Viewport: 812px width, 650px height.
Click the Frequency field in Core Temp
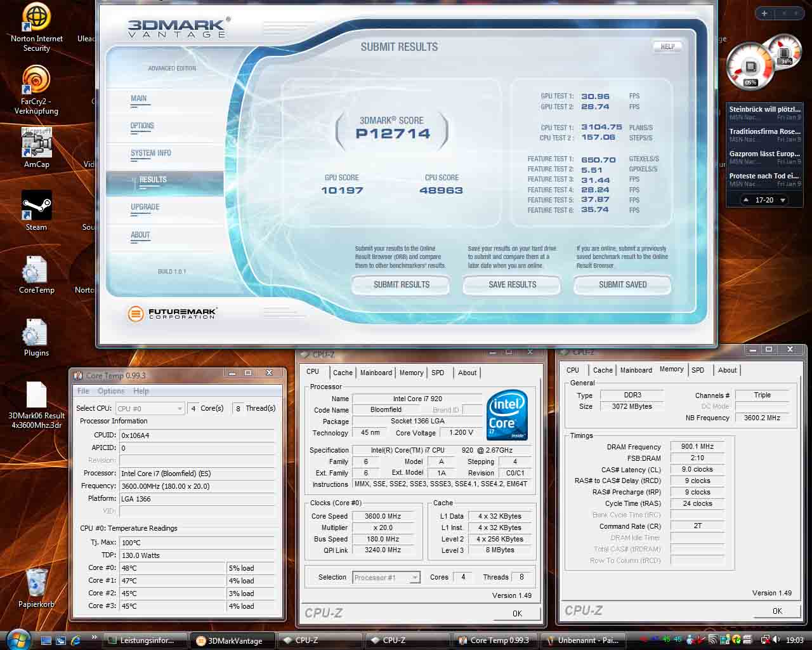(197, 486)
